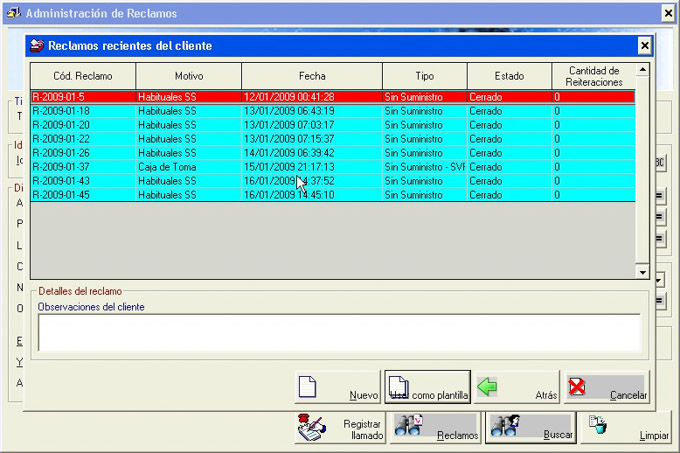
Task: Choose Usar como plantilla button
Action: [427, 387]
